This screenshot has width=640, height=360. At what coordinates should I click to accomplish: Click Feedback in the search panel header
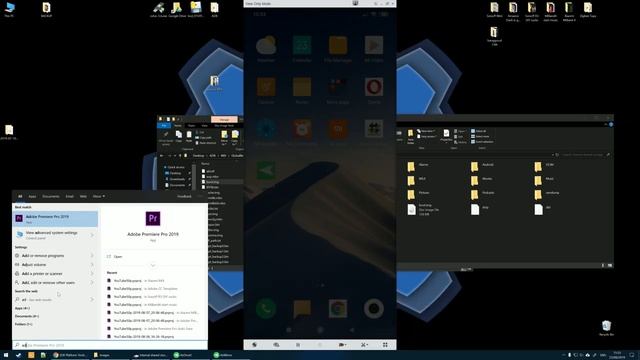point(184,196)
